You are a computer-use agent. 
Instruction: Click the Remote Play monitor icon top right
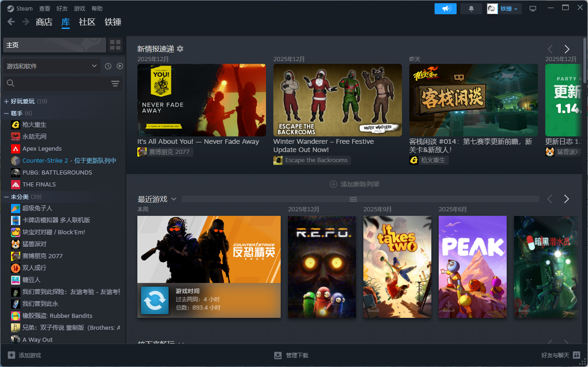coord(532,8)
